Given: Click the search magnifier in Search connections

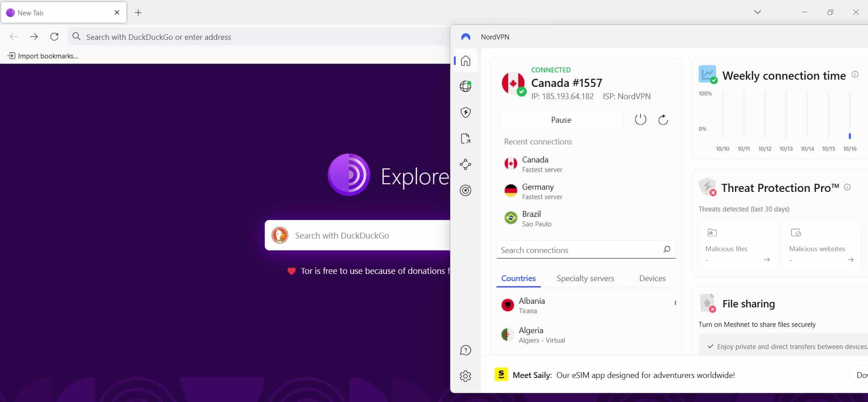Looking at the screenshot, I should pyautogui.click(x=667, y=249).
